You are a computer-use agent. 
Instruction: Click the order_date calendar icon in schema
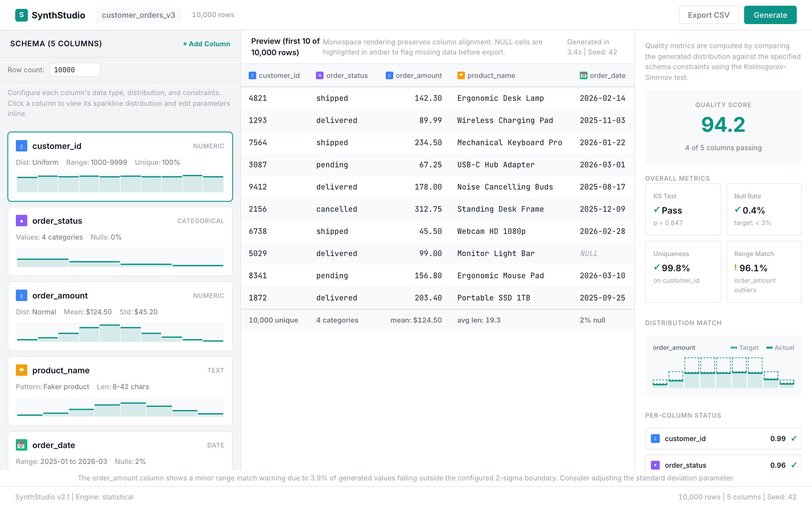[22, 445]
